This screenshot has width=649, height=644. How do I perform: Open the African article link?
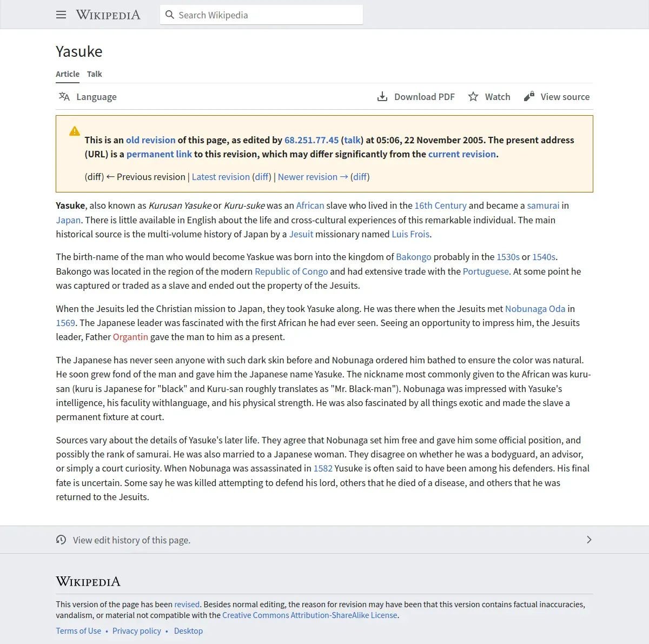pos(310,205)
